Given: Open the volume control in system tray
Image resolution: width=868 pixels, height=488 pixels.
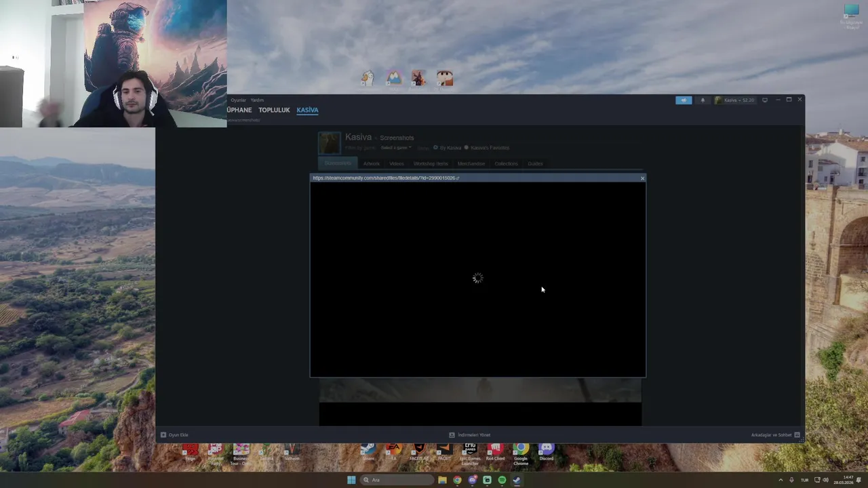Looking at the screenshot, I should point(825,480).
